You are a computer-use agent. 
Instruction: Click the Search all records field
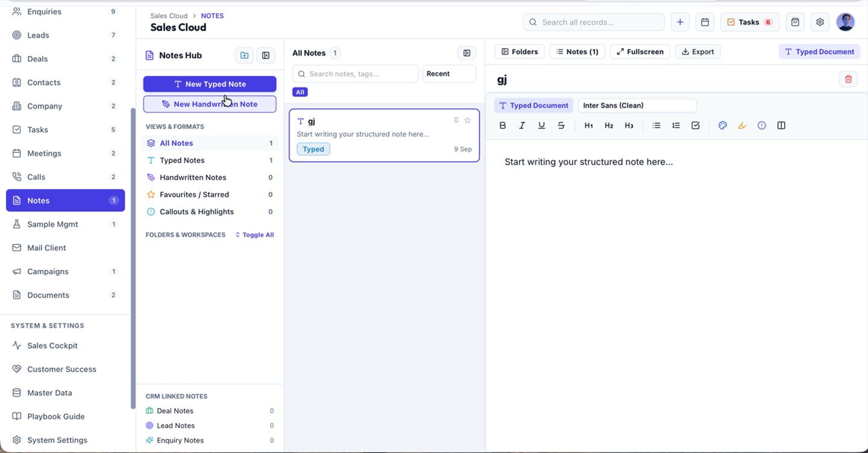594,22
